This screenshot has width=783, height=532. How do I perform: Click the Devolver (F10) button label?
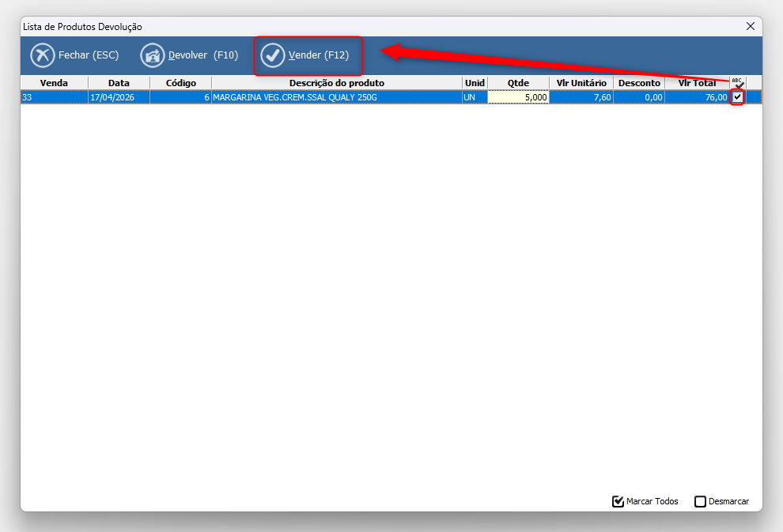pos(203,55)
